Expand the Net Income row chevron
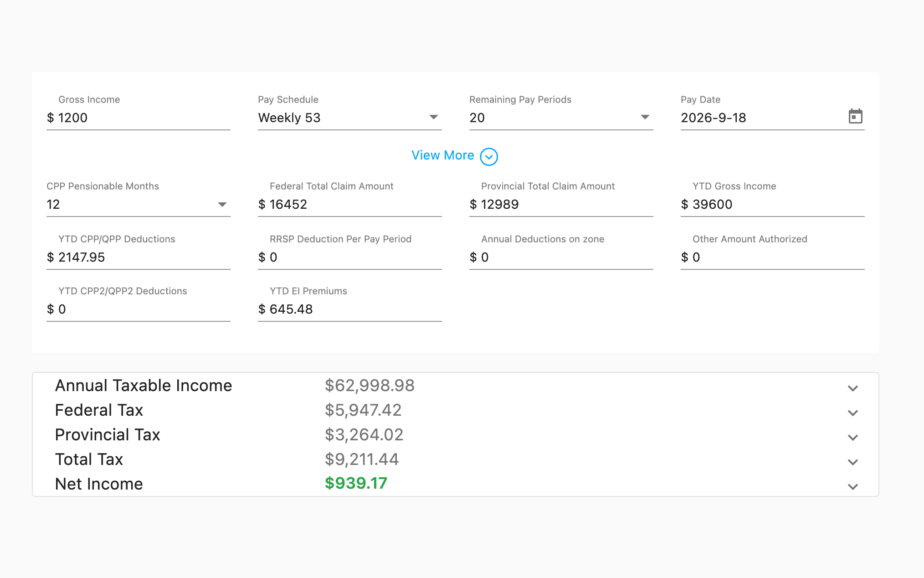The image size is (924, 578). click(x=853, y=486)
